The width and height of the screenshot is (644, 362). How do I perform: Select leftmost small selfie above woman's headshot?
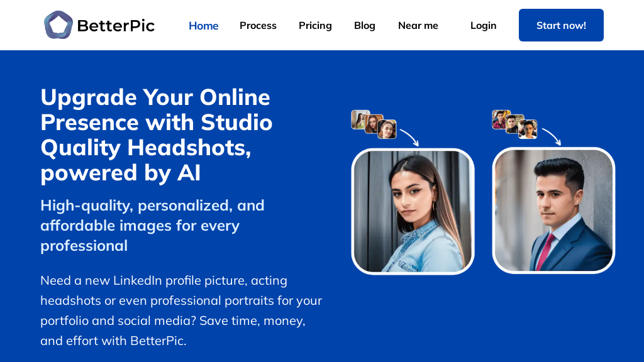(359, 119)
